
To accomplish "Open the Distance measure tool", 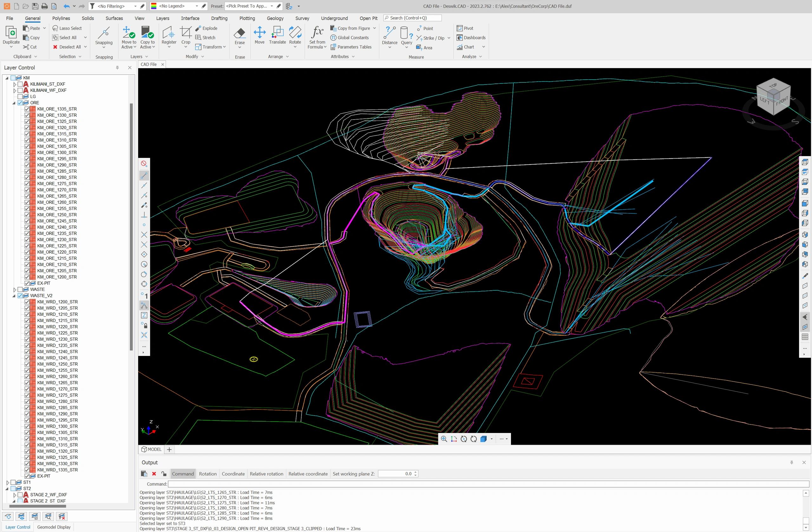I will [389, 33].
